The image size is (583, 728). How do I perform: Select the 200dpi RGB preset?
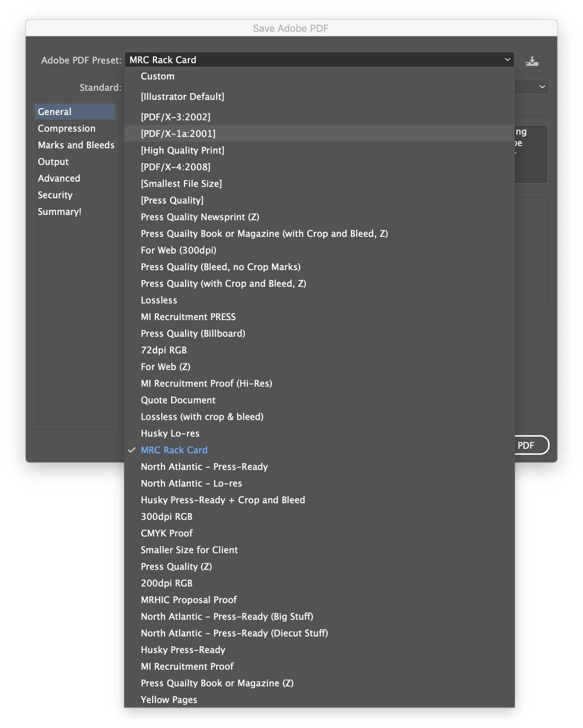320,583
